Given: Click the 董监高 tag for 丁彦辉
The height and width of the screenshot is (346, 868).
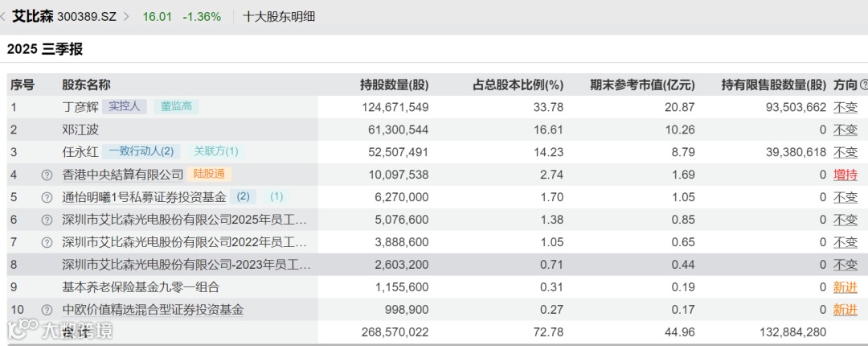Looking at the screenshot, I should click(x=176, y=107).
